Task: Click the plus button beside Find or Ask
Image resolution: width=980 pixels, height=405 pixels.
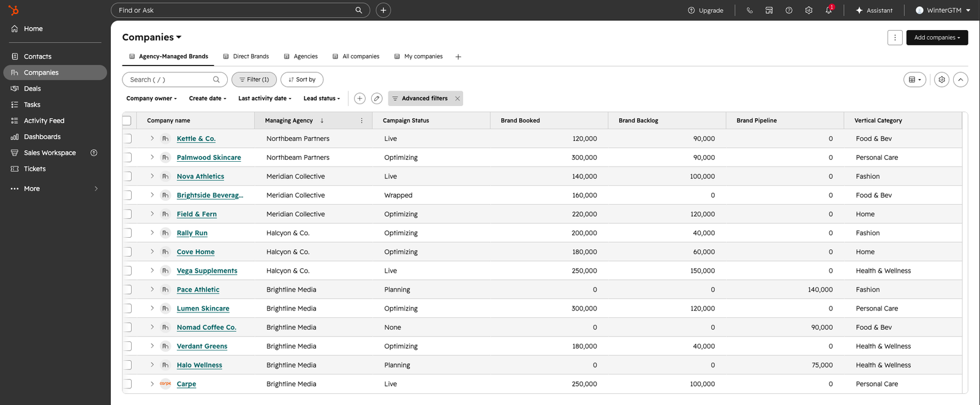Action: [x=383, y=10]
